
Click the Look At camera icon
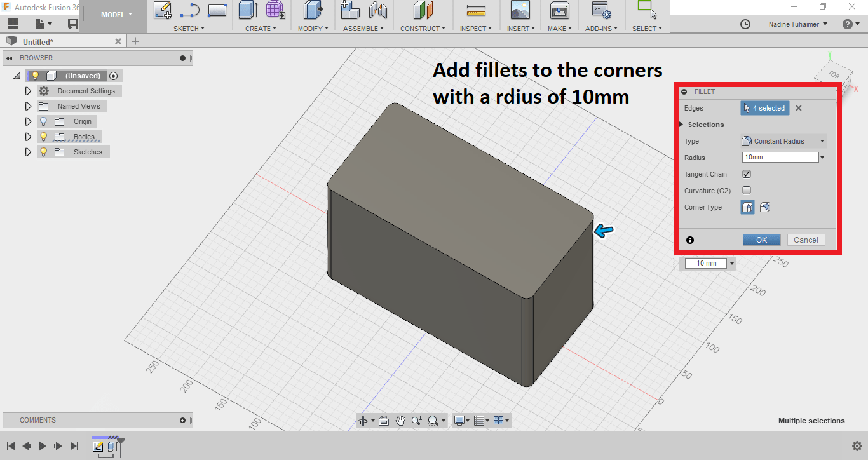point(384,421)
